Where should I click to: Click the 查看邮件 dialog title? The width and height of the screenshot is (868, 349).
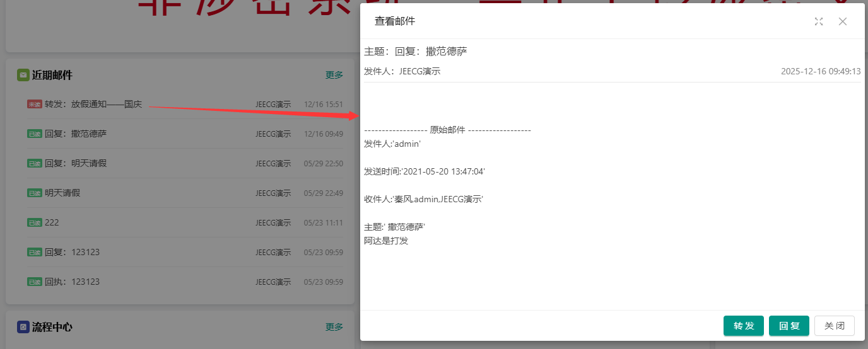point(395,21)
